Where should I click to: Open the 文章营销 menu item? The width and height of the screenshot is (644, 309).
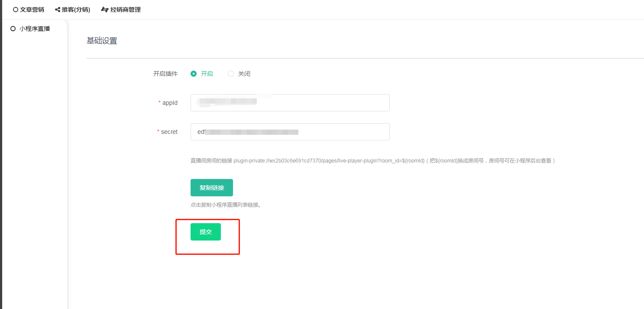tap(32, 10)
